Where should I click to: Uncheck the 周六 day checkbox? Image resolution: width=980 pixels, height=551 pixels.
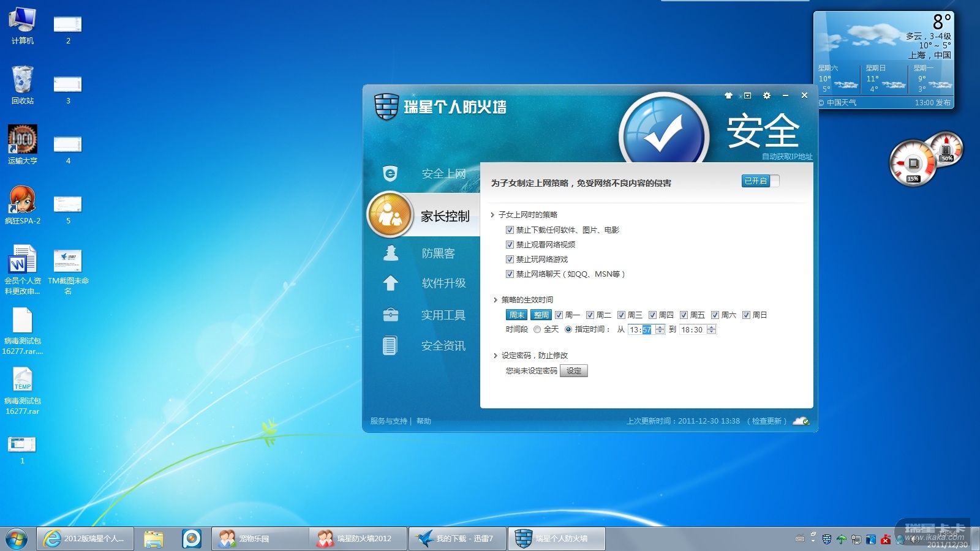pos(715,315)
